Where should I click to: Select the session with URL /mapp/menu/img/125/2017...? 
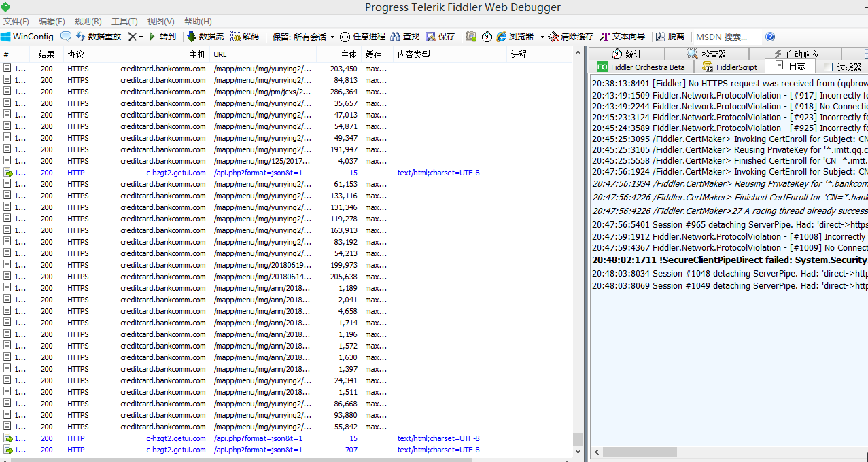tap(286, 161)
